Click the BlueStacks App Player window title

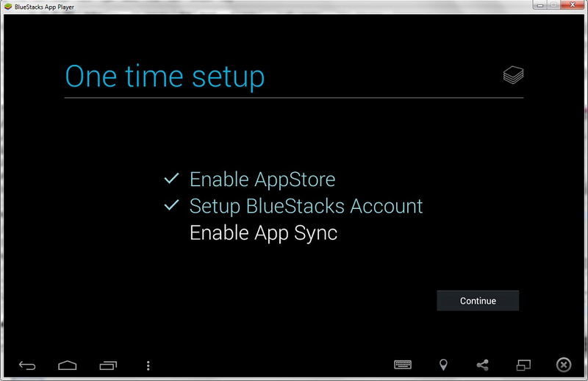tap(44, 7)
